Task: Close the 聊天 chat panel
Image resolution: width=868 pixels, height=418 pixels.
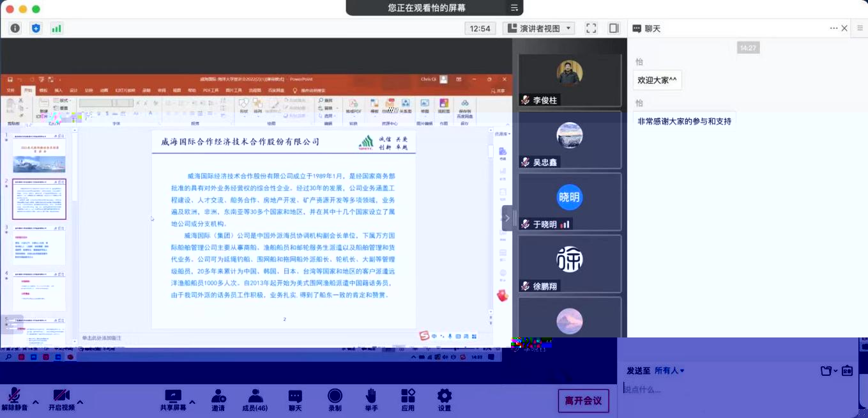Action: 844,28
